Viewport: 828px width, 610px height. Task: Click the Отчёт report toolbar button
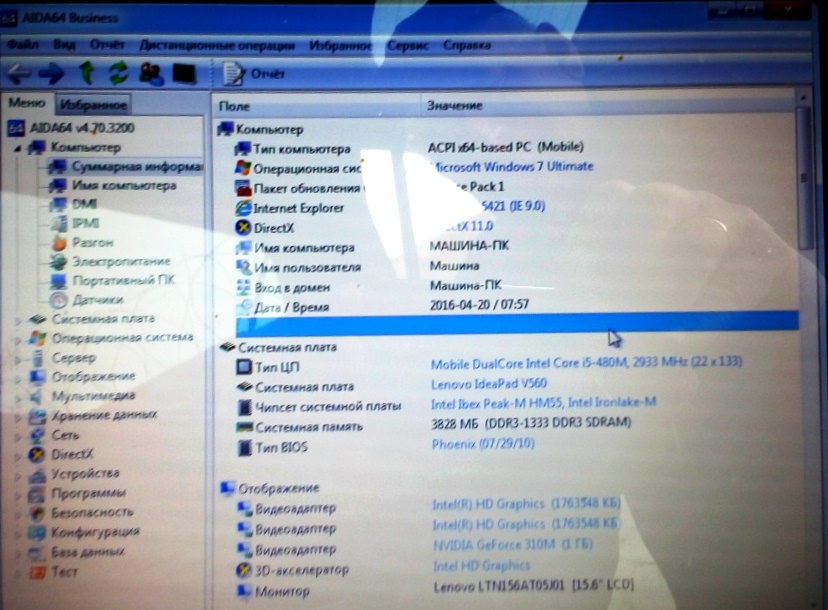[254, 73]
